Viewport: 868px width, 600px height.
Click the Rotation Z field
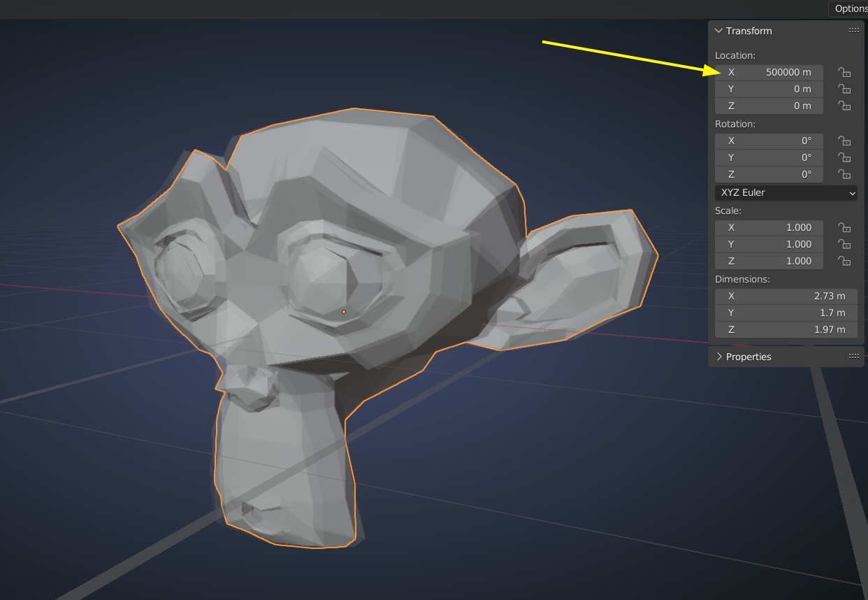[x=769, y=174]
